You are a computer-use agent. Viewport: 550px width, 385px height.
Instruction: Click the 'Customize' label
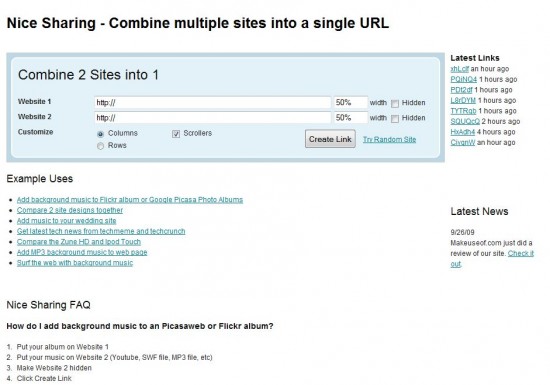(x=35, y=132)
